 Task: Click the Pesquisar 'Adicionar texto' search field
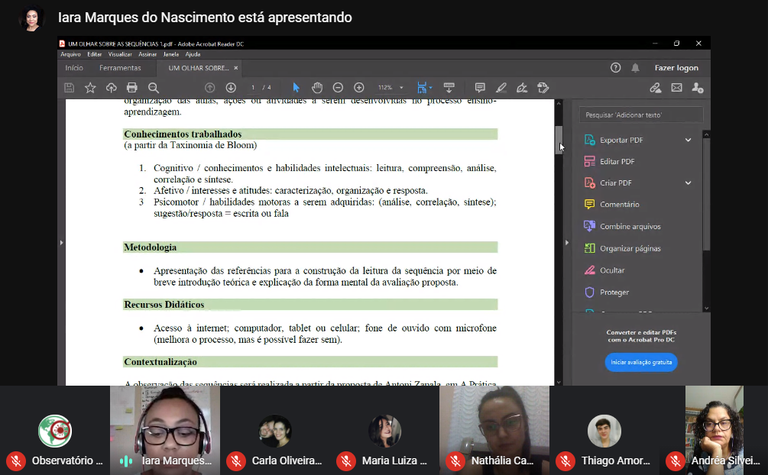tap(641, 115)
